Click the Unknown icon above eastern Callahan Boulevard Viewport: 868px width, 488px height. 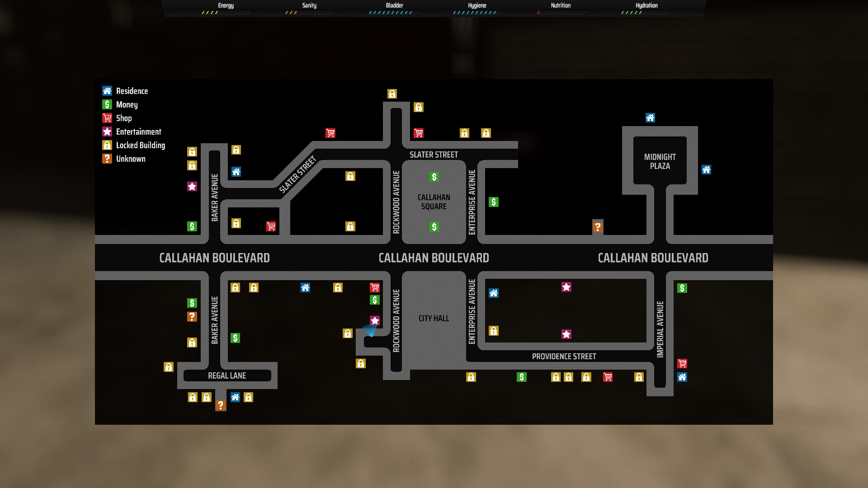coord(598,227)
